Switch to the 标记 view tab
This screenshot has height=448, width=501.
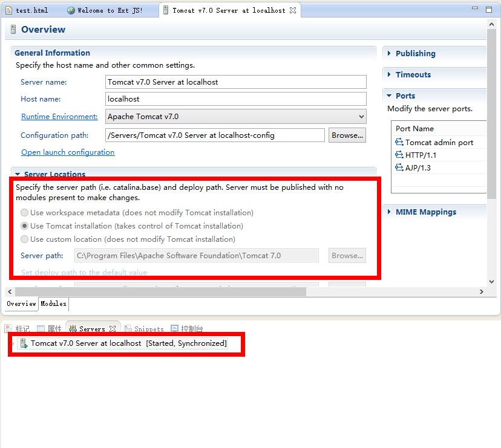click(x=18, y=328)
